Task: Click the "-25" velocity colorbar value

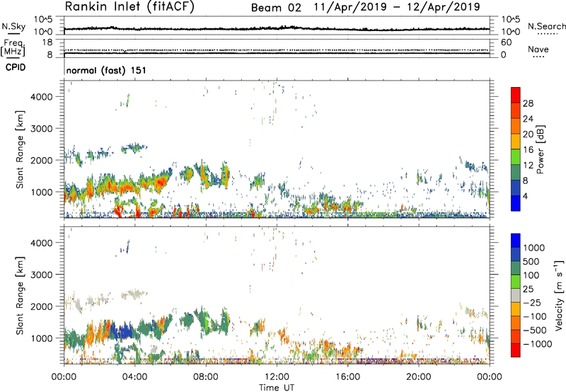Action: click(x=532, y=302)
